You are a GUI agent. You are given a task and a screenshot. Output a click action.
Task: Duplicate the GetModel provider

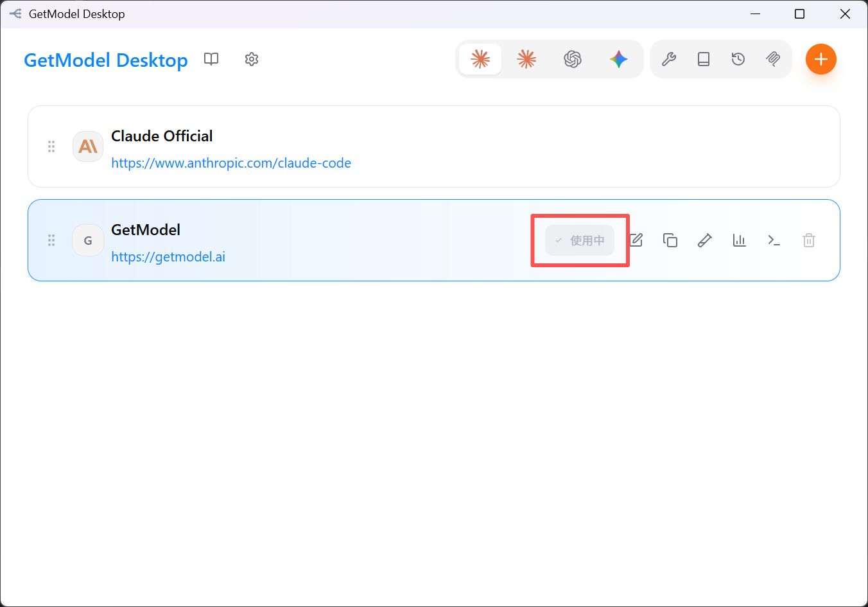point(670,240)
